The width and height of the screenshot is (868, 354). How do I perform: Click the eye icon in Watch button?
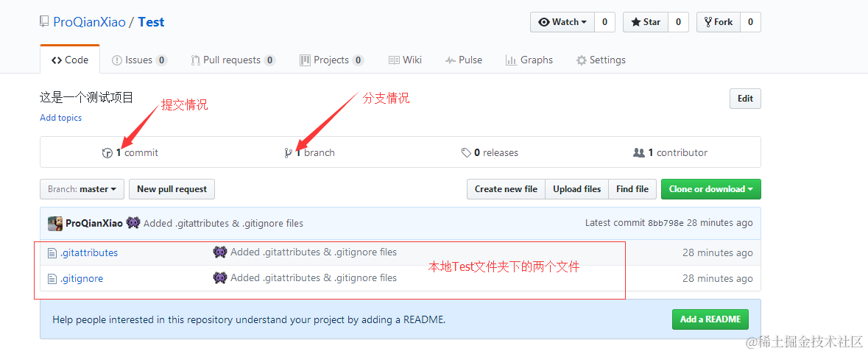point(543,22)
